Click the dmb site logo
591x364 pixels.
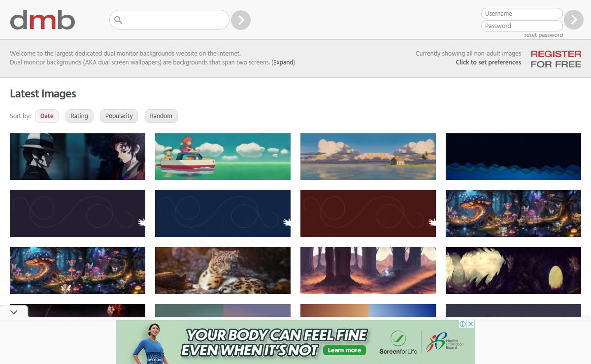tap(42, 20)
